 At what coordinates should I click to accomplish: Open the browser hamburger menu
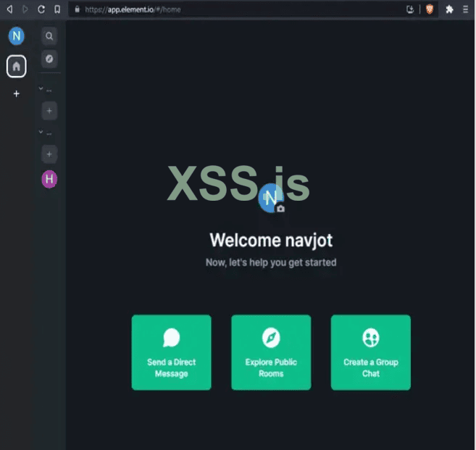(465, 9)
